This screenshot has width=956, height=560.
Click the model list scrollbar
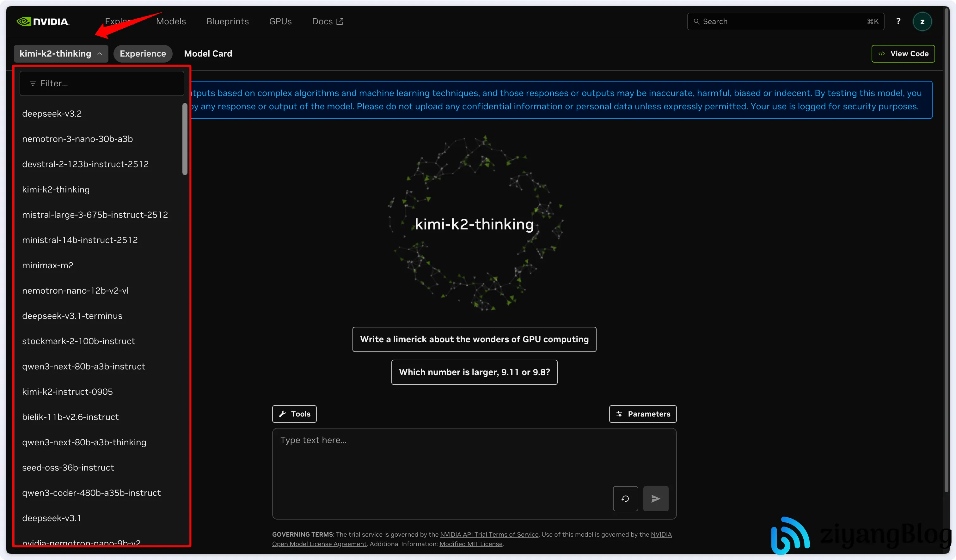185,139
